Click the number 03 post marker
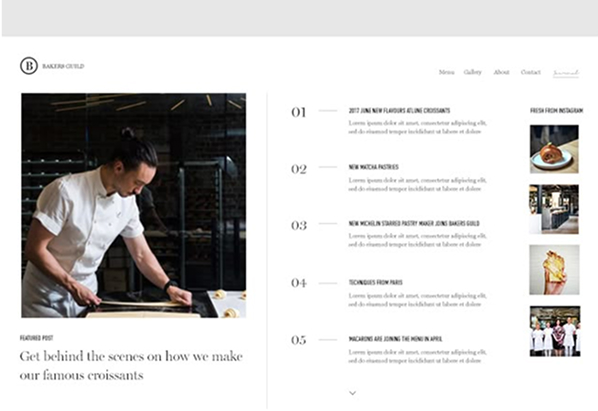598x411 pixels. click(x=299, y=225)
